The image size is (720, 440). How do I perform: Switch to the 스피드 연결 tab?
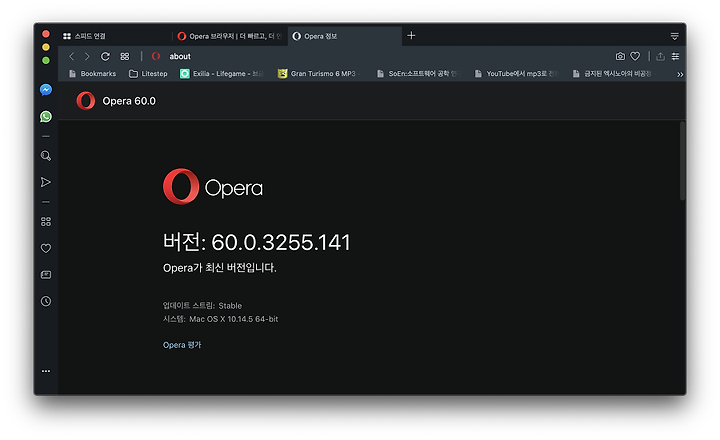(x=115, y=36)
